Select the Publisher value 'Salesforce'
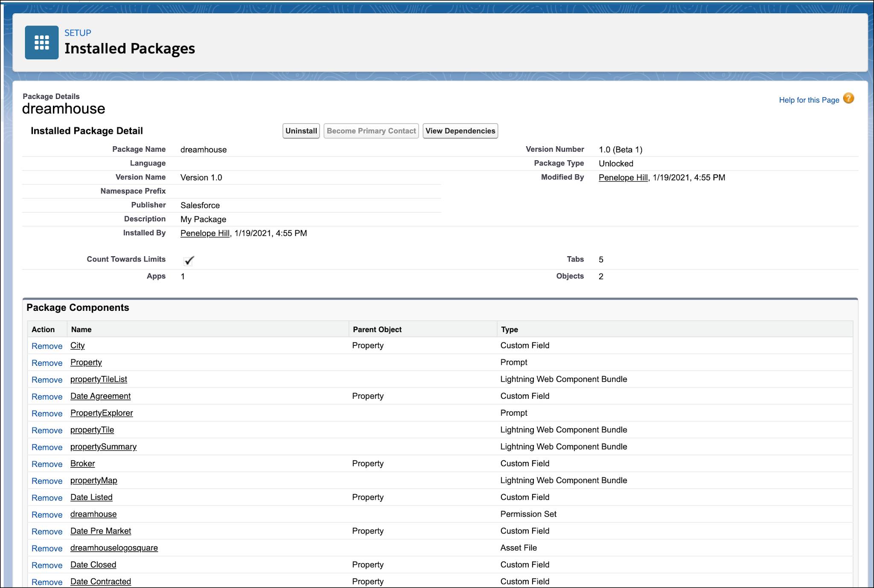 pos(200,206)
